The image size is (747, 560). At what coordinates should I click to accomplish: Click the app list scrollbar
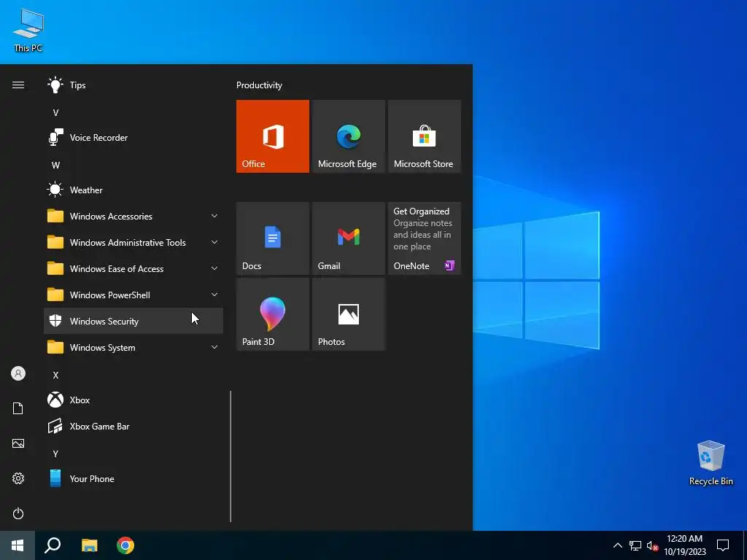point(231,456)
